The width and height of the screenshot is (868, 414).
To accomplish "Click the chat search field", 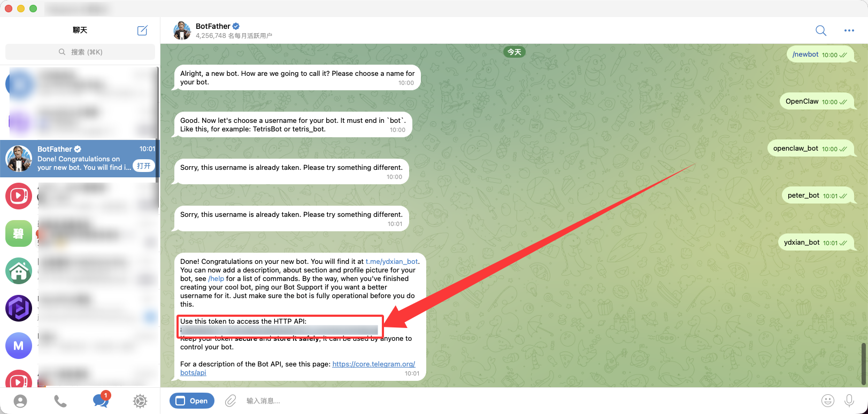I will coord(80,52).
